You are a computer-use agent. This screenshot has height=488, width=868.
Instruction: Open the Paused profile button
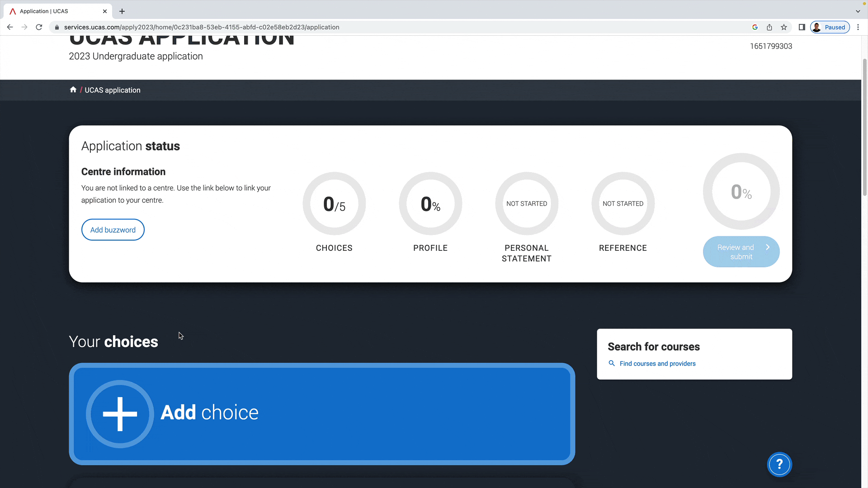[x=830, y=27]
